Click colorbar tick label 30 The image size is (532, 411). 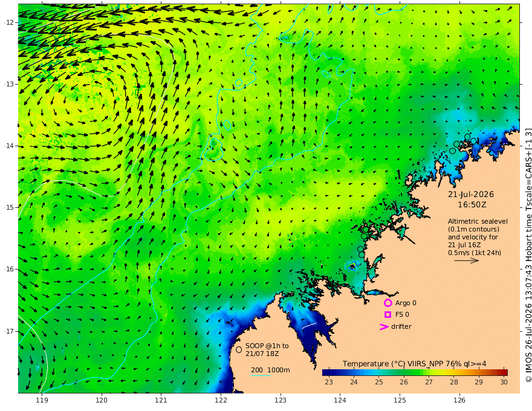coord(504,382)
